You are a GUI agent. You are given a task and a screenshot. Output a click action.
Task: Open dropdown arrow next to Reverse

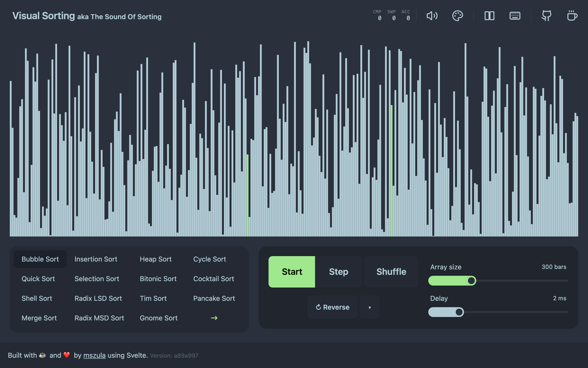click(370, 307)
